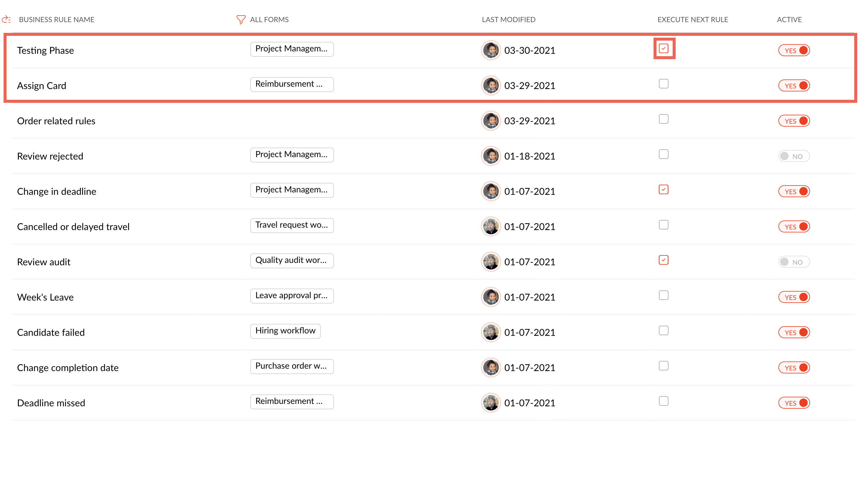The height and width of the screenshot is (481, 868).
Task: Disable the Active toggle for Week's Leave
Action: pyautogui.click(x=794, y=297)
